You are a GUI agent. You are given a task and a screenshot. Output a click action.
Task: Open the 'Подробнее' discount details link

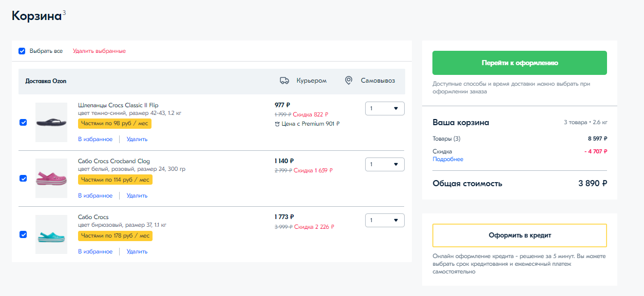tap(448, 160)
